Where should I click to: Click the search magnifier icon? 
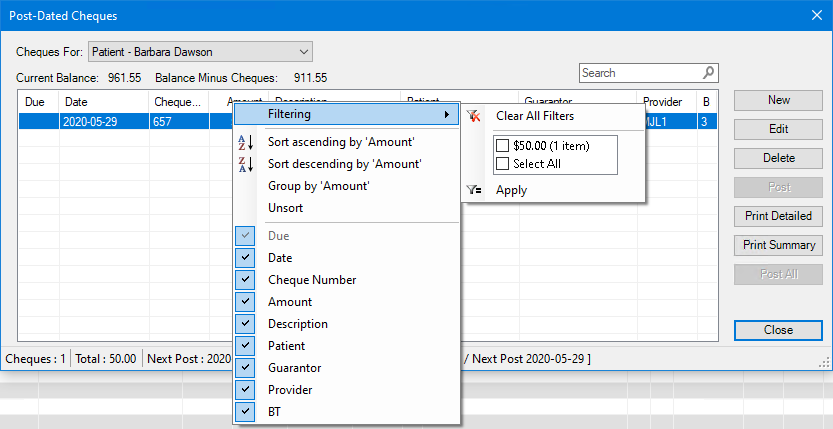point(708,73)
